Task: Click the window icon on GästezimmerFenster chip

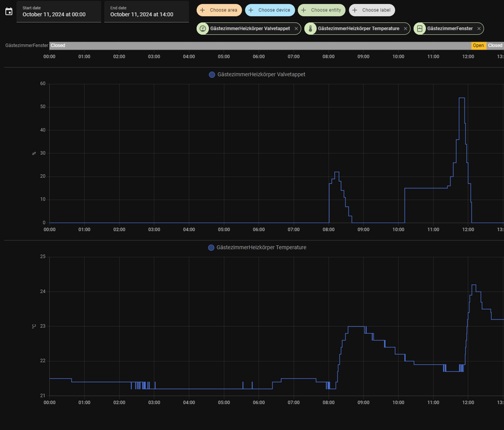Action: pyautogui.click(x=420, y=28)
